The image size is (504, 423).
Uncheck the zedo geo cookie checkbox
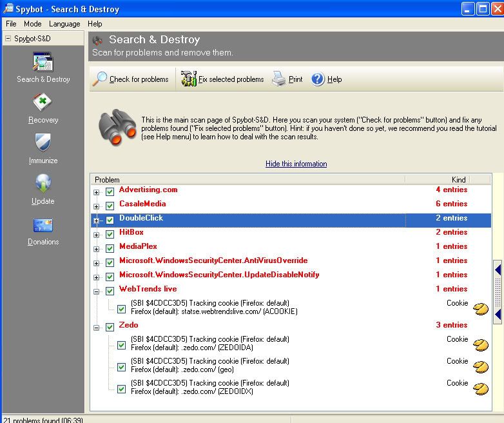(122, 368)
